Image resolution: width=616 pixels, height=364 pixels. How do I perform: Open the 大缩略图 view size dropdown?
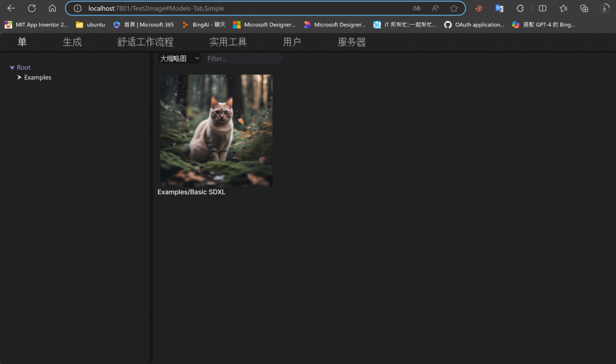point(180,58)
